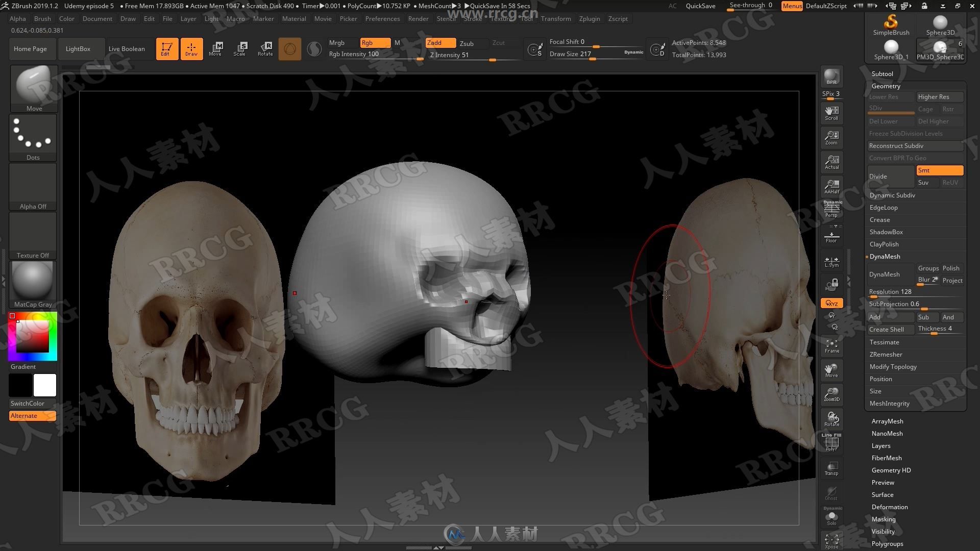Collapse the Subtool palette header
The height and width of the screenshot is (551, 980).
tap(882, 74)
